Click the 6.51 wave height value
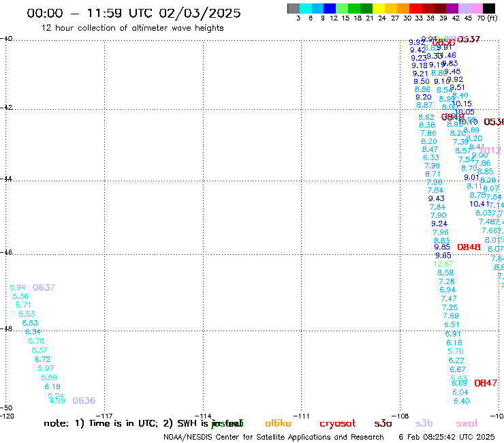This screenshot has width=504, height=443. 452,324
